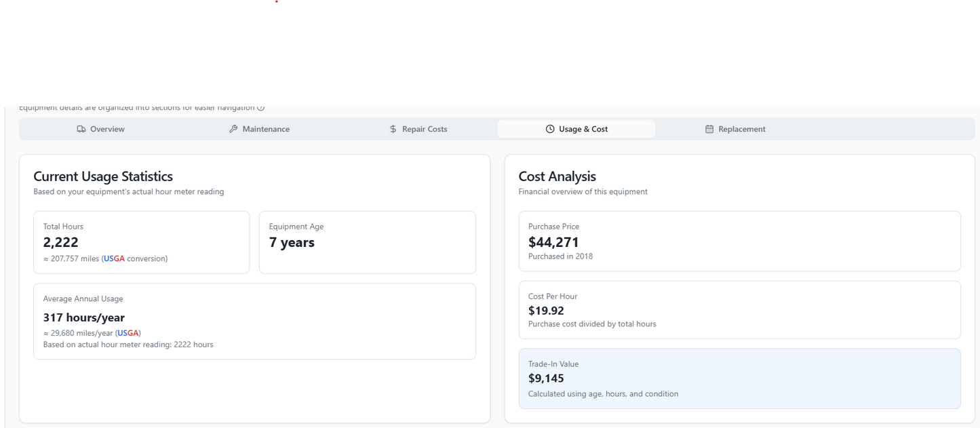
Task: Select the Usage & Cost tab
Action: (x=577, y=129)
